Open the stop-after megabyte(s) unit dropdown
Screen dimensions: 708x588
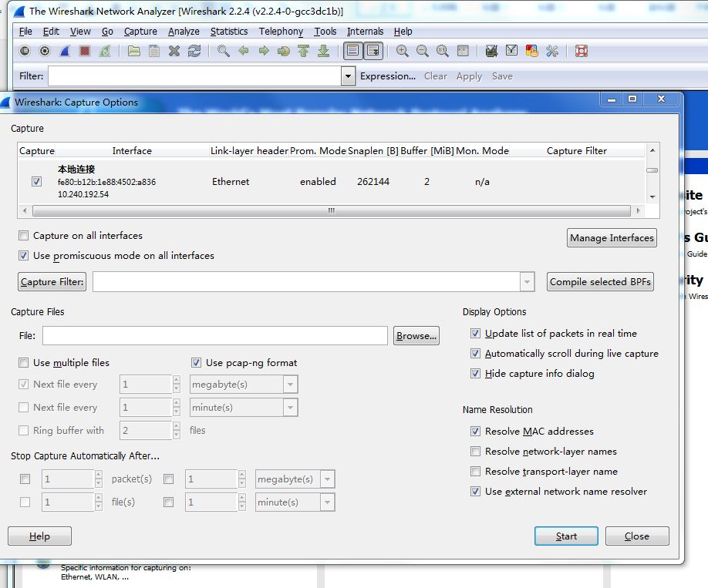(x=327, y=479)
